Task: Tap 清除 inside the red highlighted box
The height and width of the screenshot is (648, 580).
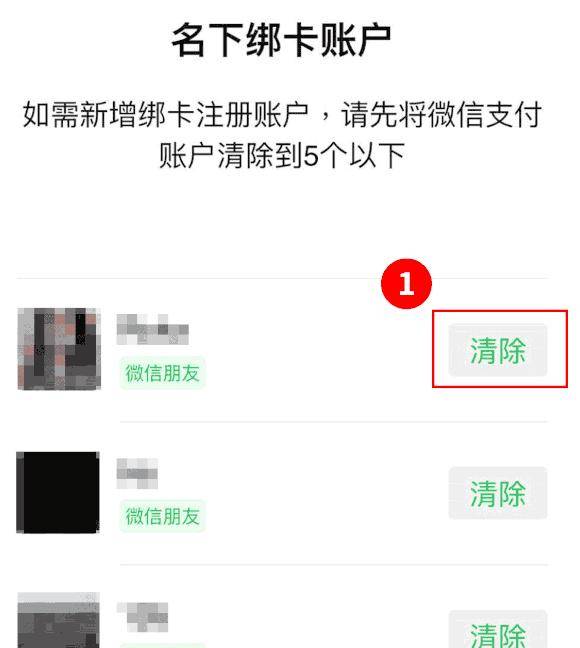Action: [498, 350]
